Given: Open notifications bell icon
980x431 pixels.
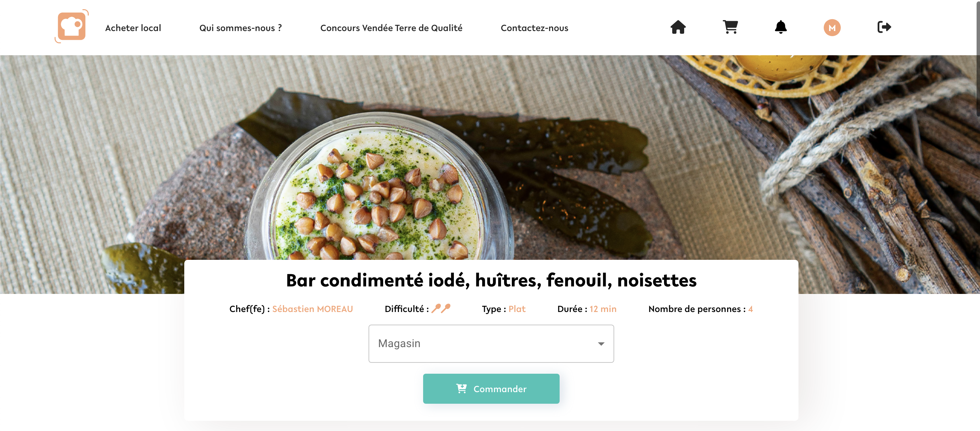Looking at the screenshot, I should coord(781,27).
